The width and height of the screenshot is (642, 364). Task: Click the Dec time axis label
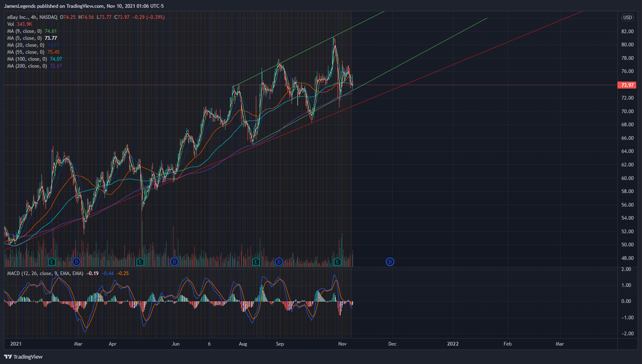(392, 344)
